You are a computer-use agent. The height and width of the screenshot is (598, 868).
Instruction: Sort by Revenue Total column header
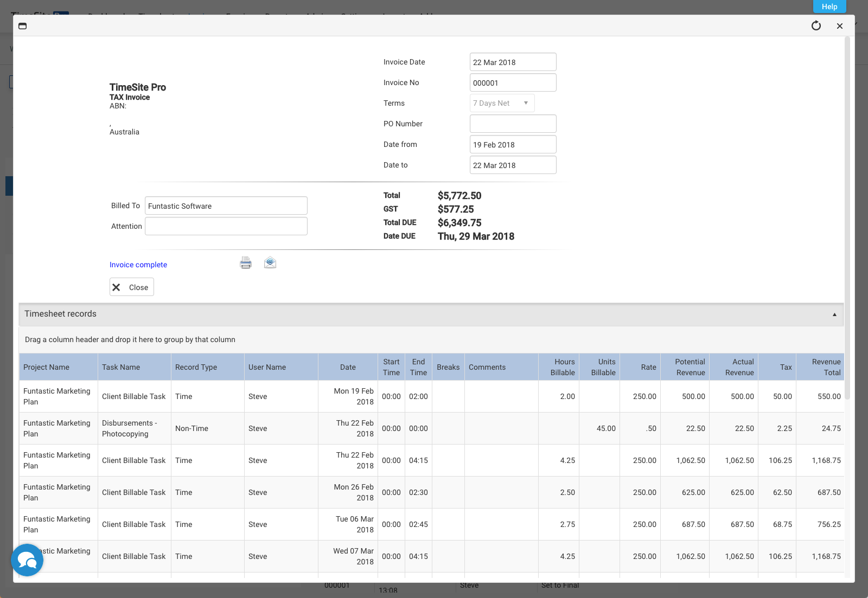coord(820,367)
